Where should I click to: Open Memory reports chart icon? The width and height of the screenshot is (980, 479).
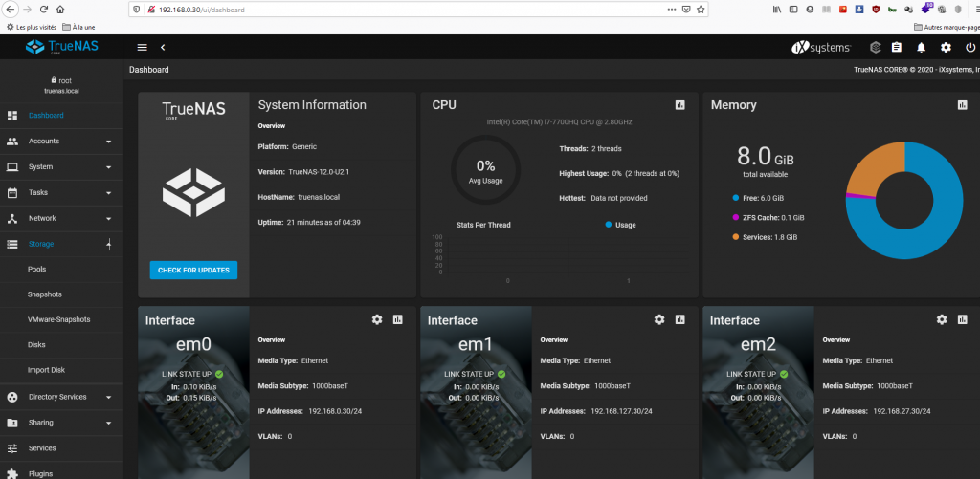[x=962, y=105]
